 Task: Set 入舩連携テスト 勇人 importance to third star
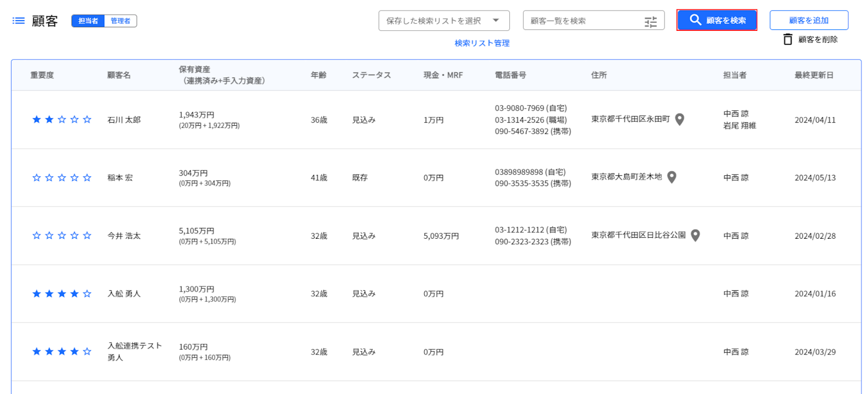[62, 352]
